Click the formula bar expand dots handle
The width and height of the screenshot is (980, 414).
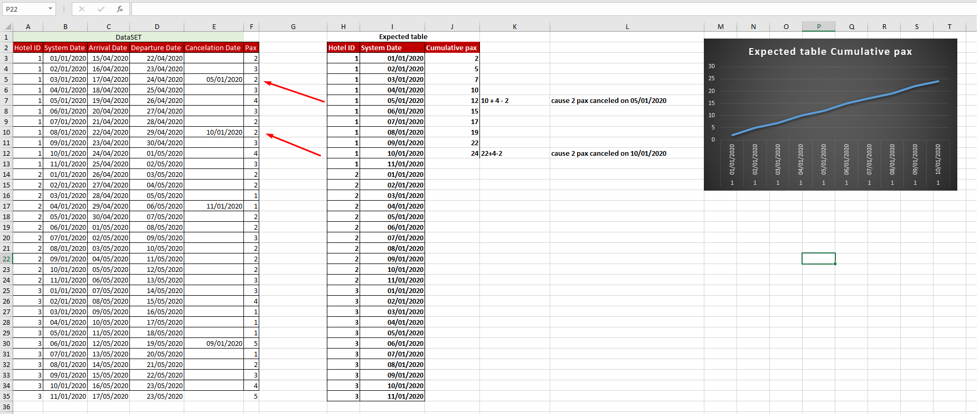pos(64,9)
